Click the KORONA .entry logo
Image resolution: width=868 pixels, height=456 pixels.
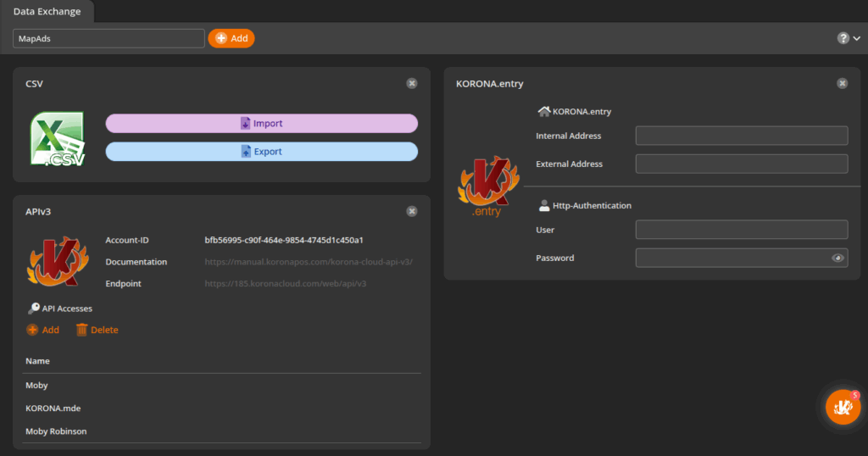point(488,186)
